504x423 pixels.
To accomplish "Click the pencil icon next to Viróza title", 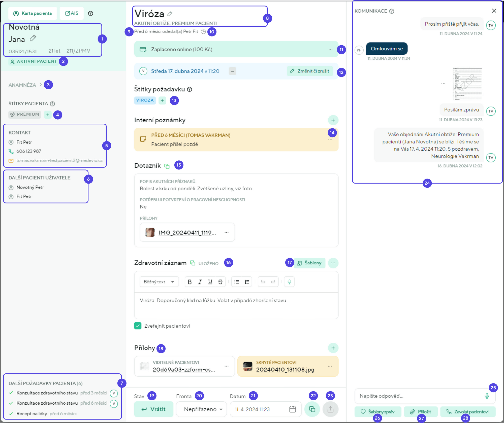I will pyautogui.click(x=170, y=14).
